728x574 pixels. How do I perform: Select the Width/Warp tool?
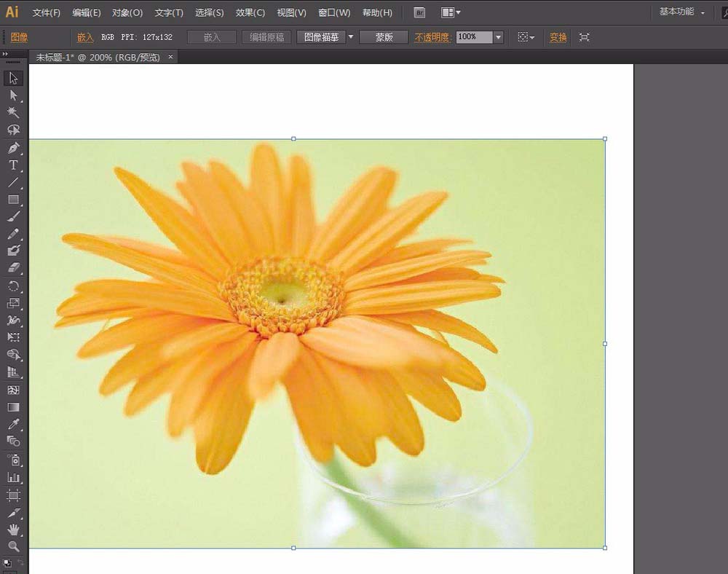[13, 321]
